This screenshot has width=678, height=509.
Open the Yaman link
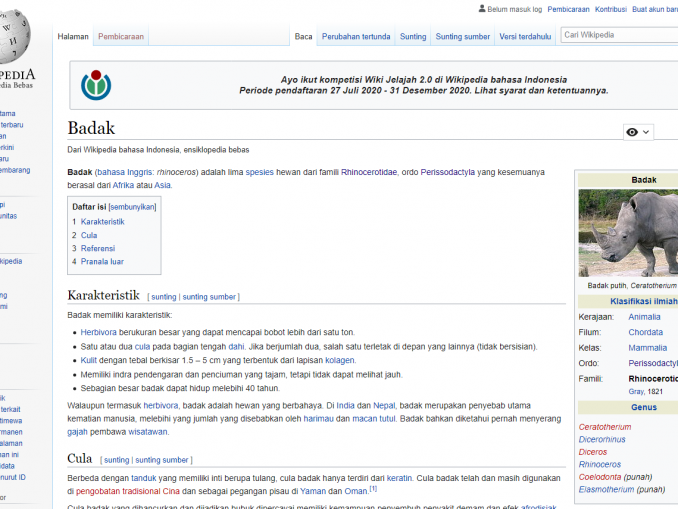point(313,491)
